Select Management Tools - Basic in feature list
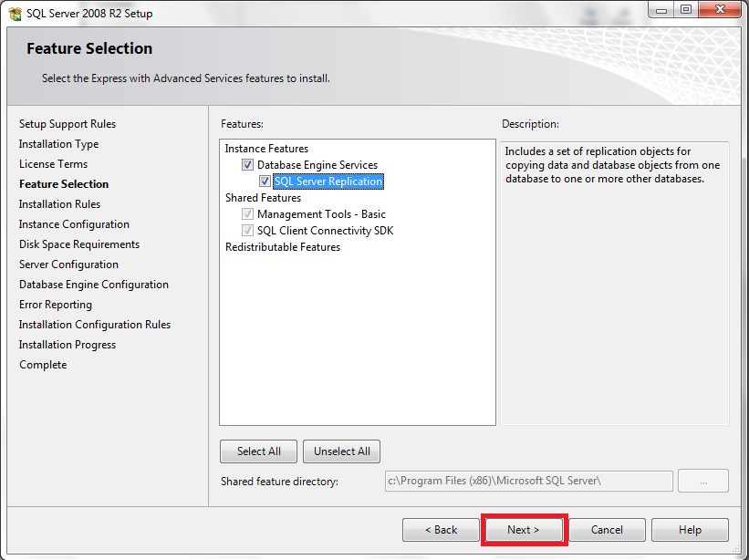Viewport: 749px width, 560px height. [321, 214]
